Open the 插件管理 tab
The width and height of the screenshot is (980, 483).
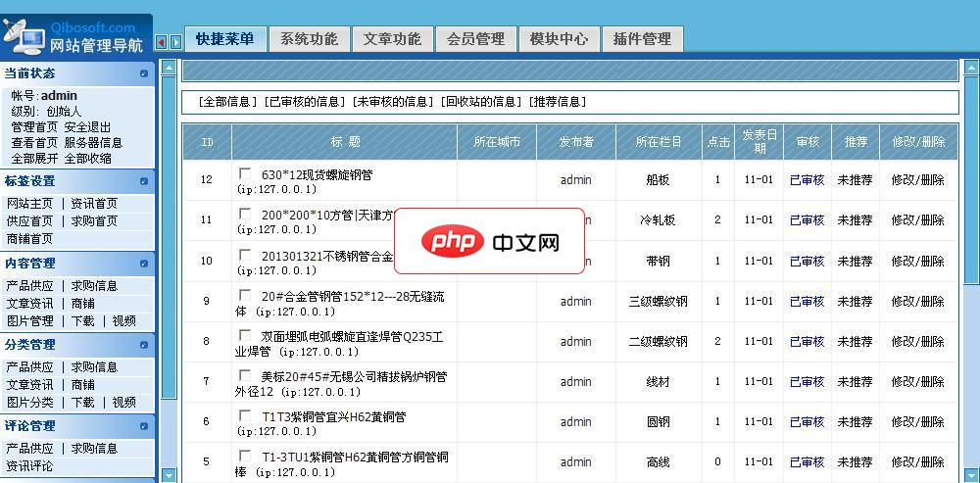(x=643, y=39)
